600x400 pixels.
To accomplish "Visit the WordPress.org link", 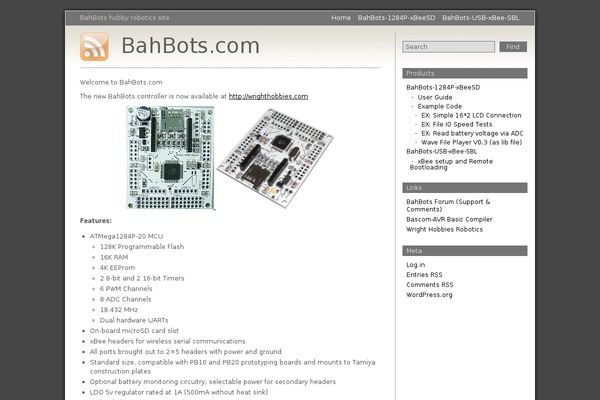I will tap(429, 295).
